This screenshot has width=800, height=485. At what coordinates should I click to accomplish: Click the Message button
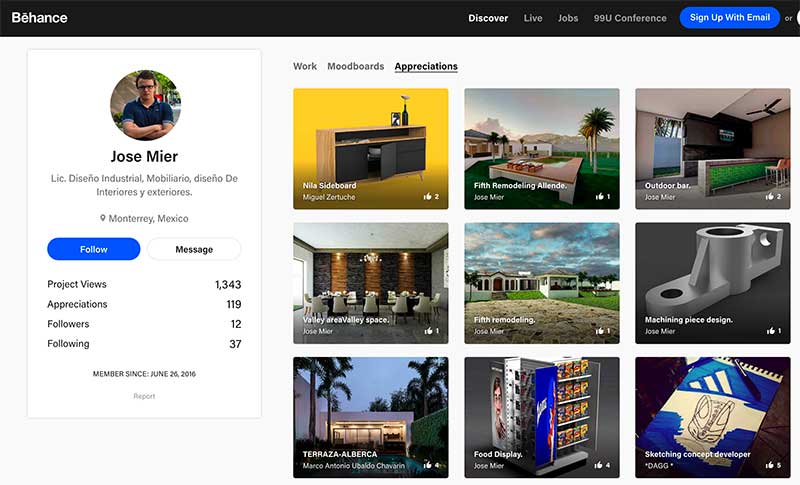(194, 249)
